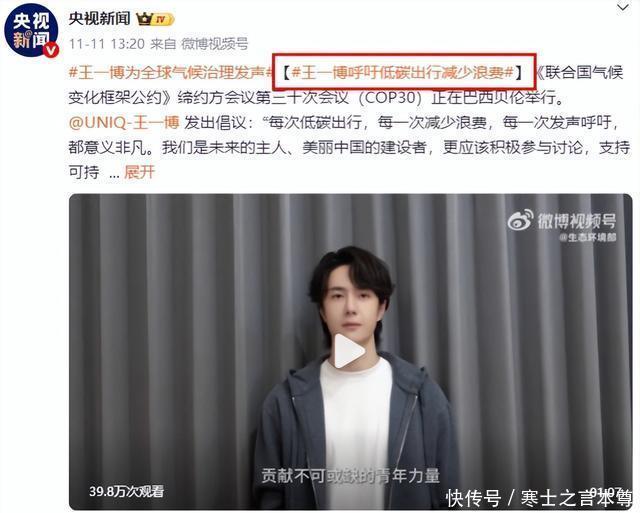Screen dimensions: 640x513
Task: Click the 39.8万次观看 view count
Action: 127,491
